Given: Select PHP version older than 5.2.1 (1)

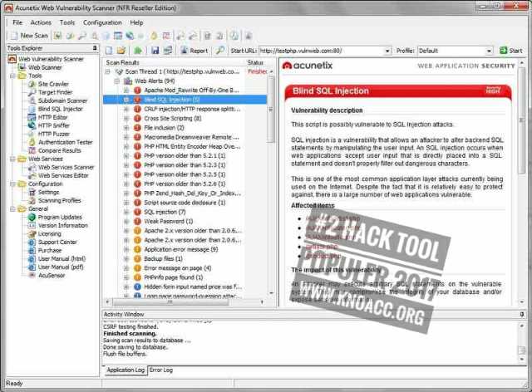Looking at the screenshot, I should (185, 155).
